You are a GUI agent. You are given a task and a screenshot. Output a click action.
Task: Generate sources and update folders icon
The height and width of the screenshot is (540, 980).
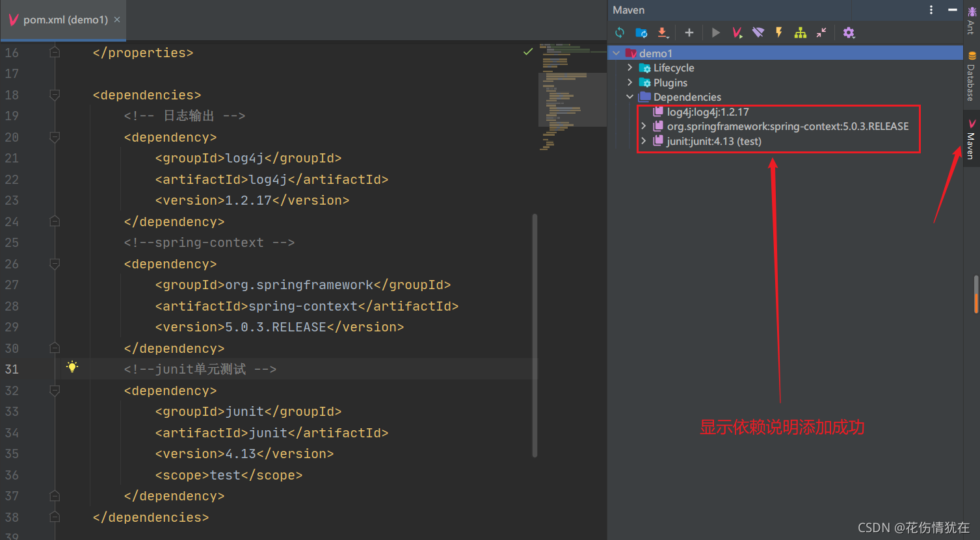pos(641,32)
